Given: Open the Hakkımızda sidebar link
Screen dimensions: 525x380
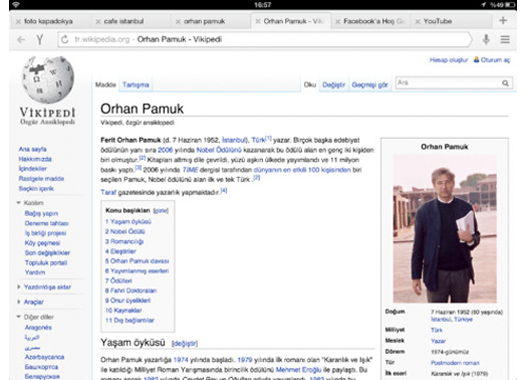Looking at the screenshot, I should coord(35,159).
